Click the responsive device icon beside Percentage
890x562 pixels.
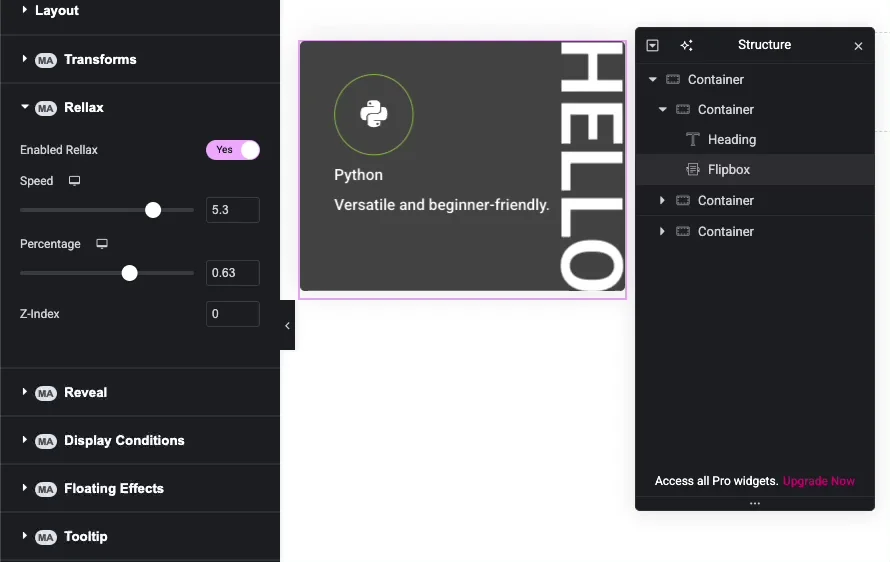[102, 244]
